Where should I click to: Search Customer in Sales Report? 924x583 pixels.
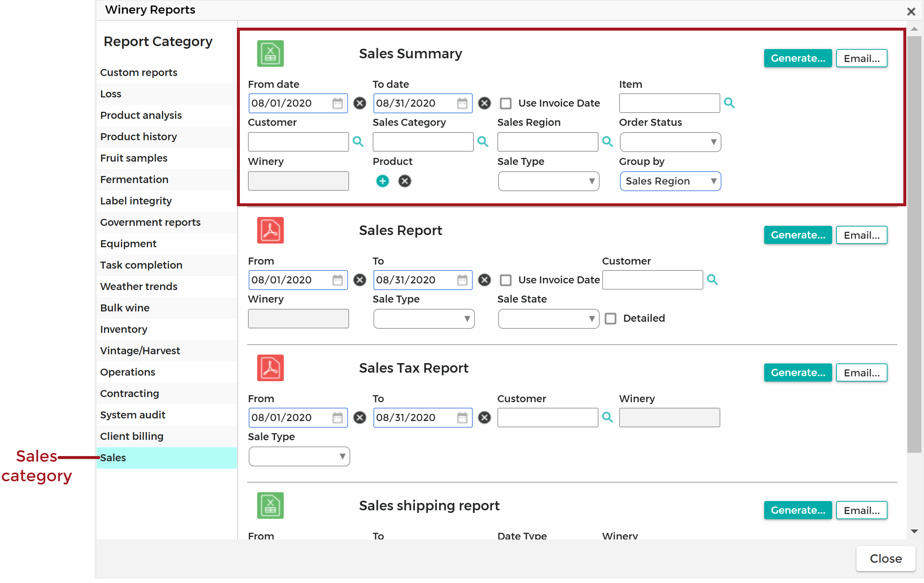click(x=712, y=279)
